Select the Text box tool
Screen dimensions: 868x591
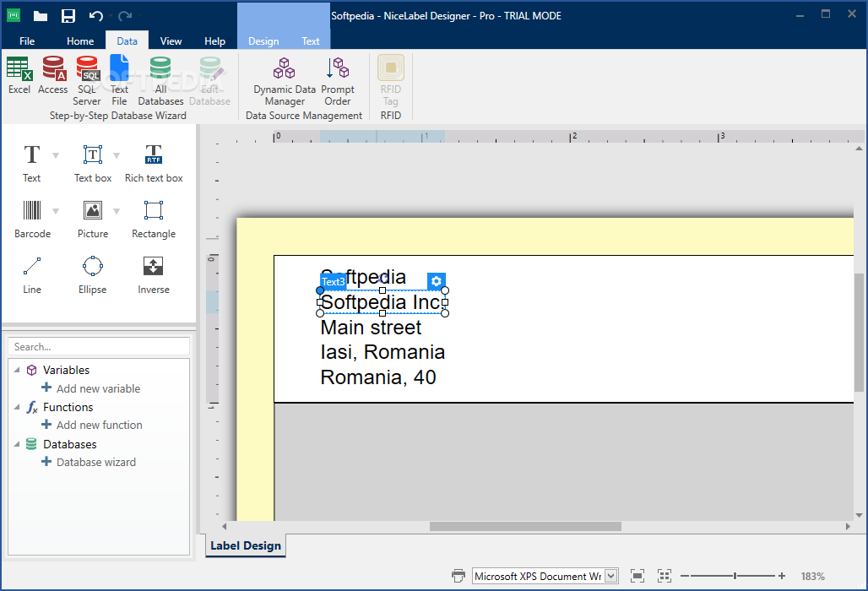click(x=92, y=163)
